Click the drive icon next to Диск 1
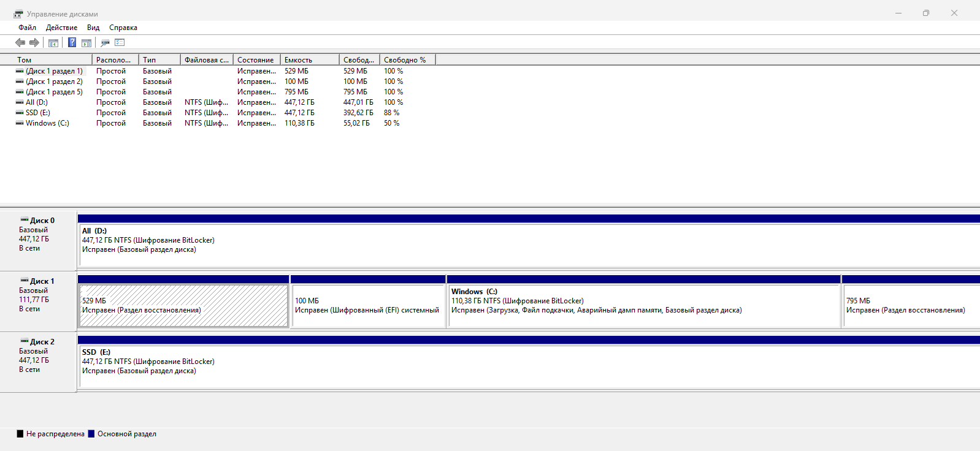Screen dimensions: 980x451 [25, 280]
